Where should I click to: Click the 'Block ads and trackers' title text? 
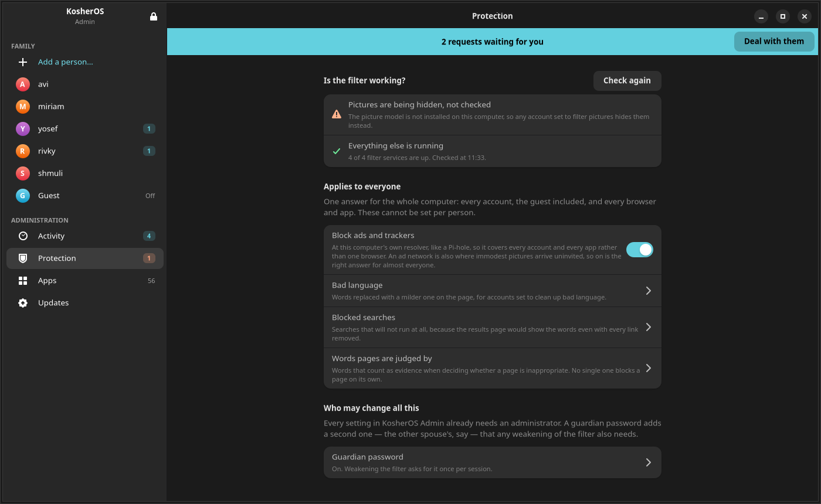(373, 236)
